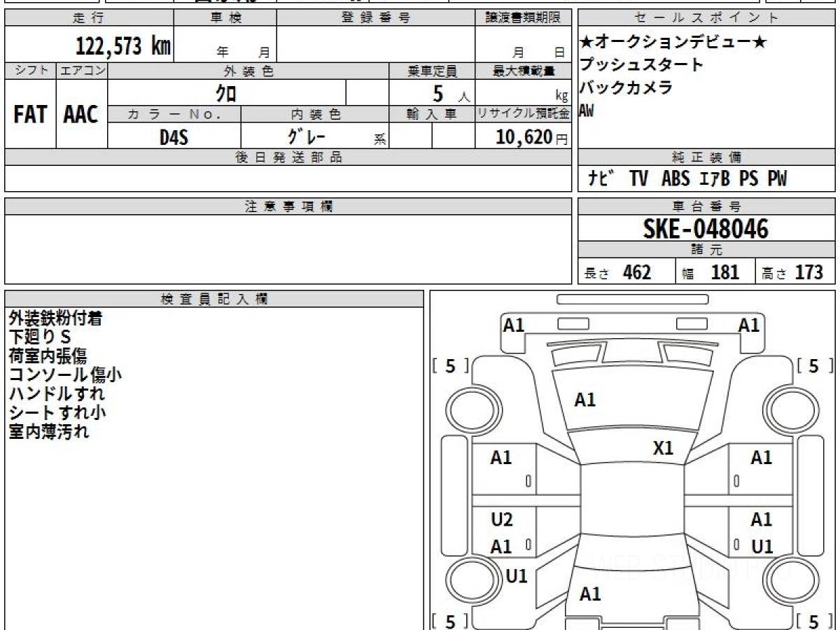Select the mileage value 122,573 km

pos(123,46)
